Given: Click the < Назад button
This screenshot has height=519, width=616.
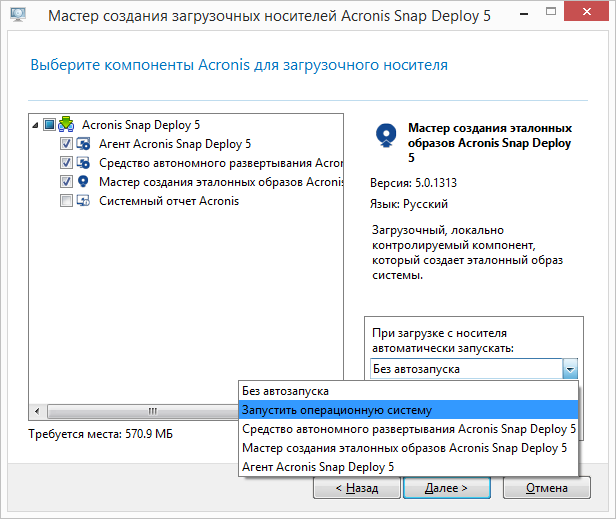Looking at the screenshot, I should 357,488.
